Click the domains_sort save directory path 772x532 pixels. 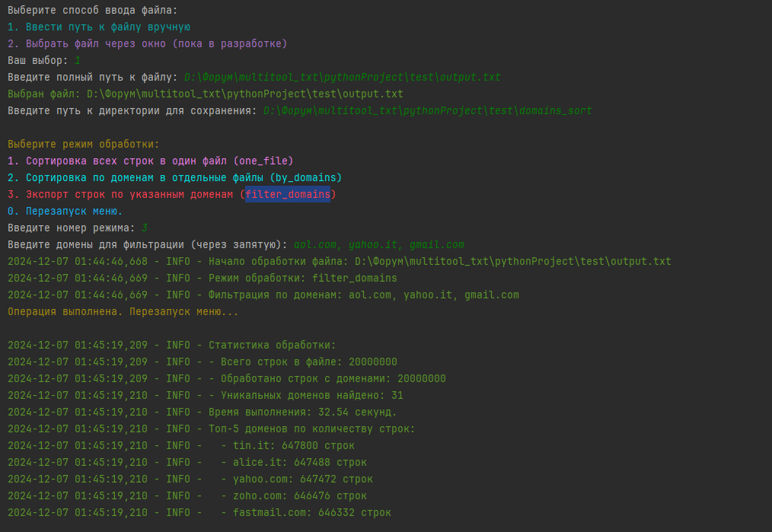(427, 110)
